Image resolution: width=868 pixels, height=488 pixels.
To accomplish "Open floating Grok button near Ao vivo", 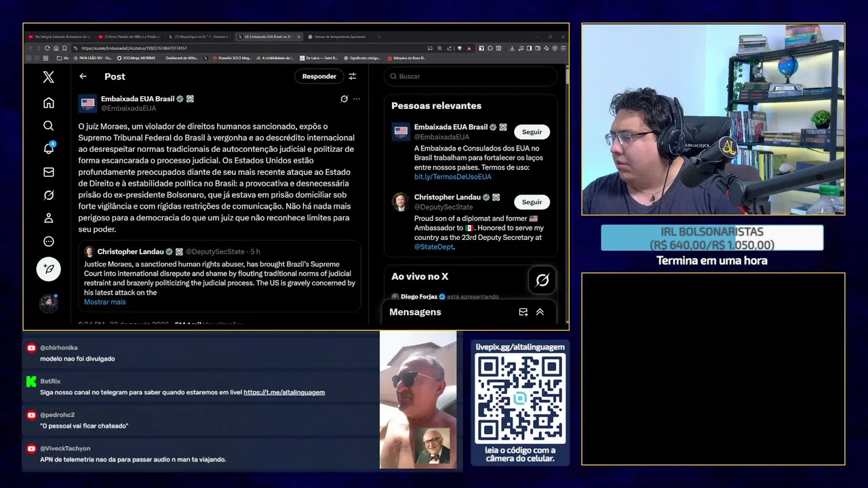I will (x=542, y=280).
